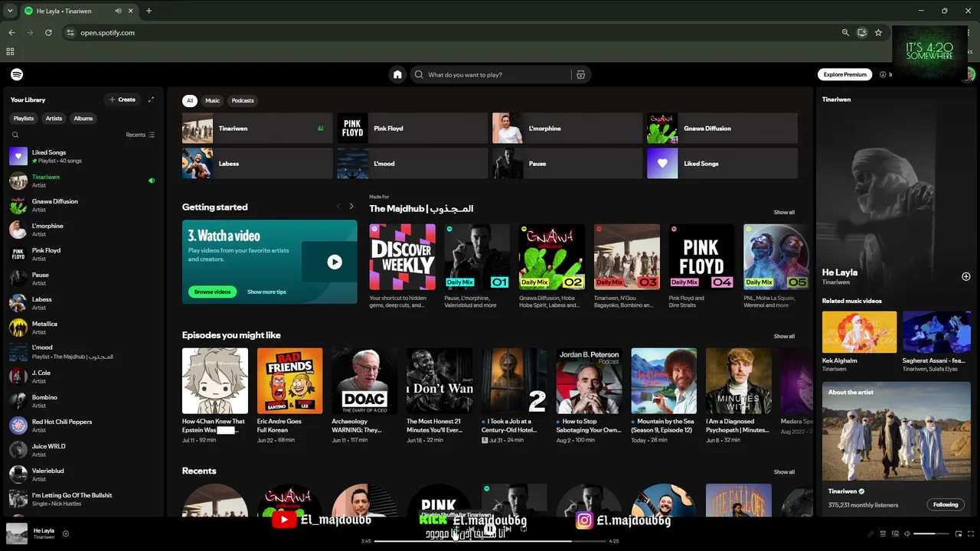Open the play queue from the bottom bar
980x551 pixels.
coord(883,533)
